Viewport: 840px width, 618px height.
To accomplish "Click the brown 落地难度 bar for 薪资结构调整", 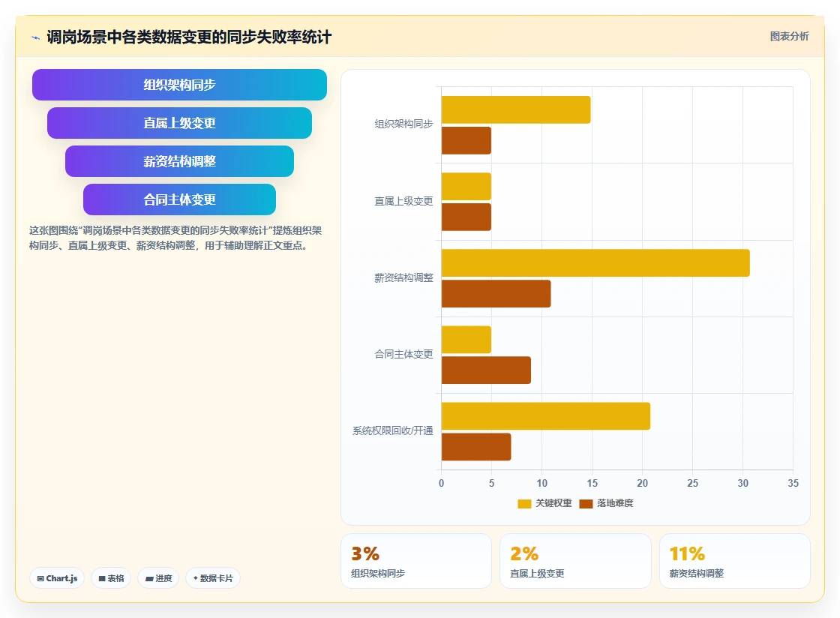I will 496,293.
